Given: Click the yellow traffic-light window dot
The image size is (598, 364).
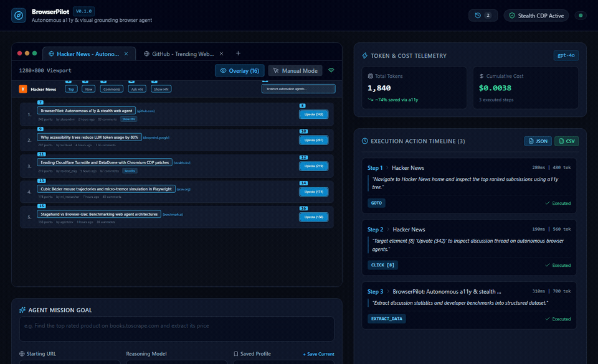Looking at the screenshot, I should click(27, 54).
